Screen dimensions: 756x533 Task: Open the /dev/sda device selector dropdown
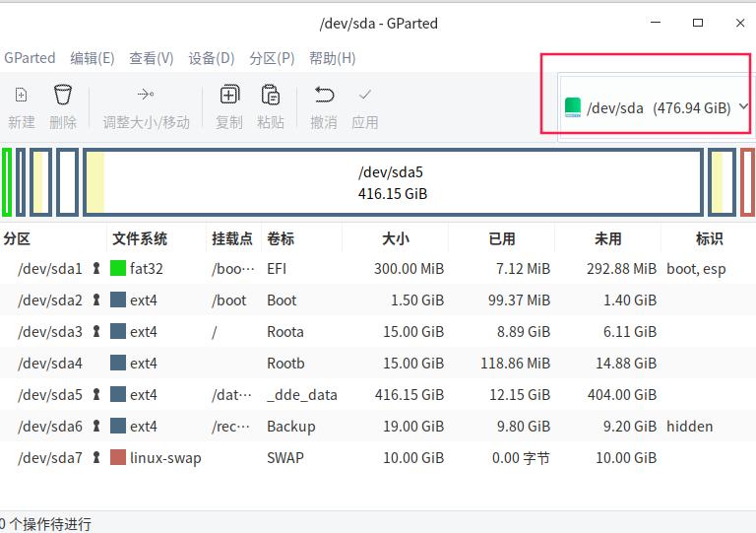tap(657, 107)
